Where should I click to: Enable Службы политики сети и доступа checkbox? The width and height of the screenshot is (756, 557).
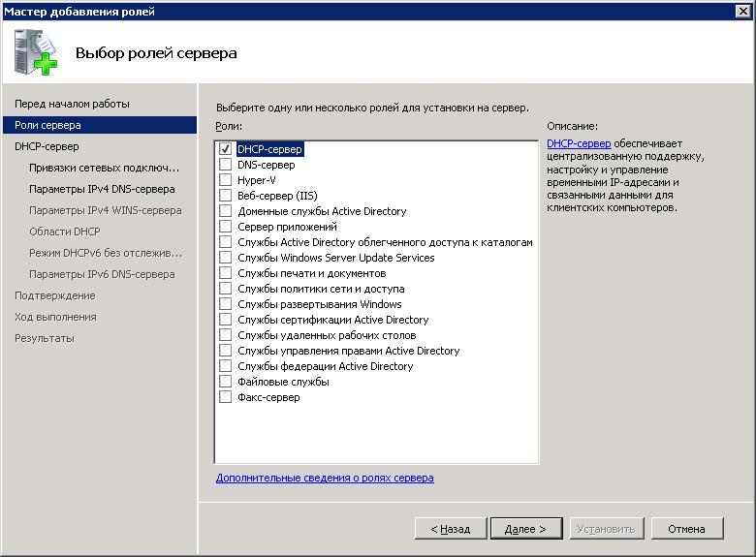pos(225,288)
